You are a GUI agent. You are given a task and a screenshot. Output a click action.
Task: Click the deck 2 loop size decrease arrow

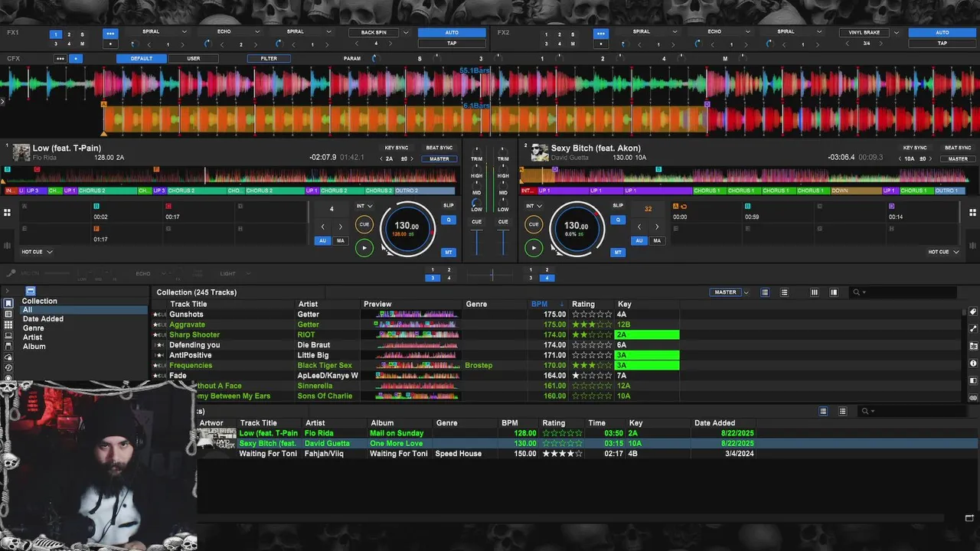[x=639, y=227]
